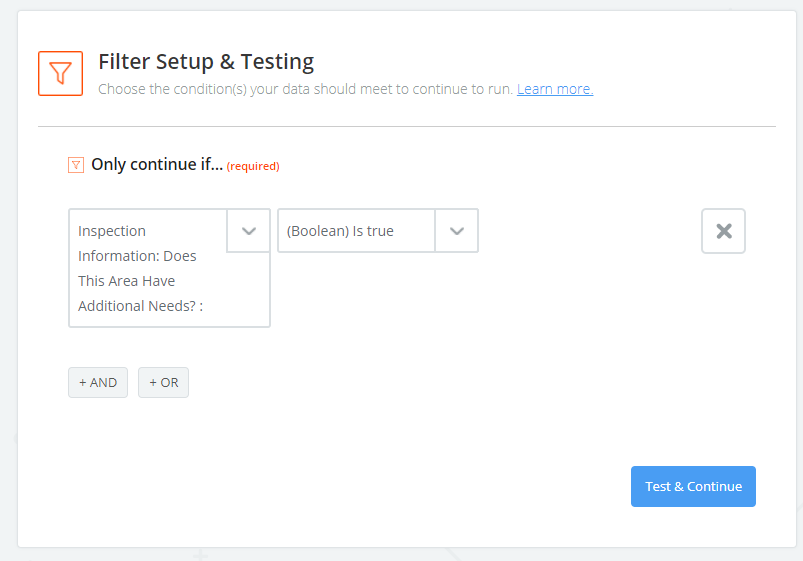Click the "Information: Does" line of field text

coord(137,256)
